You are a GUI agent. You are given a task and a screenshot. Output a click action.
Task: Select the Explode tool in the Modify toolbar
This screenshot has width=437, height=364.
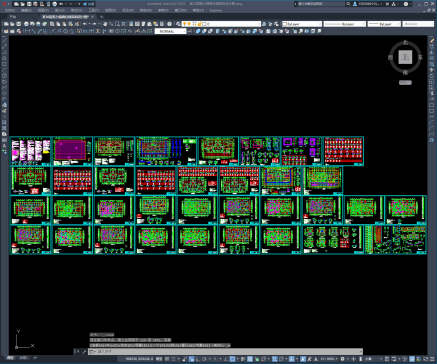(x=432, y=140)
